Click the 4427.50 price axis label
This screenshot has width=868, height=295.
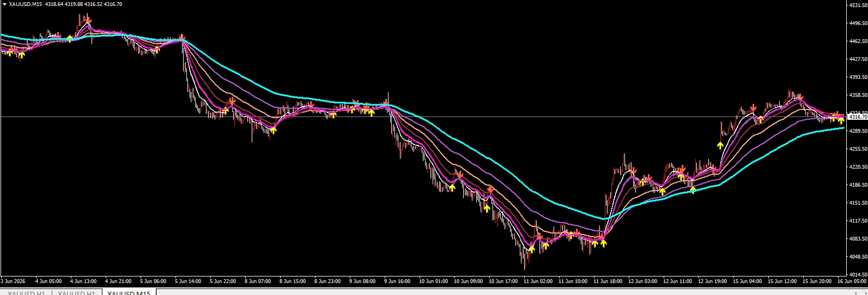tap(858, 59)
